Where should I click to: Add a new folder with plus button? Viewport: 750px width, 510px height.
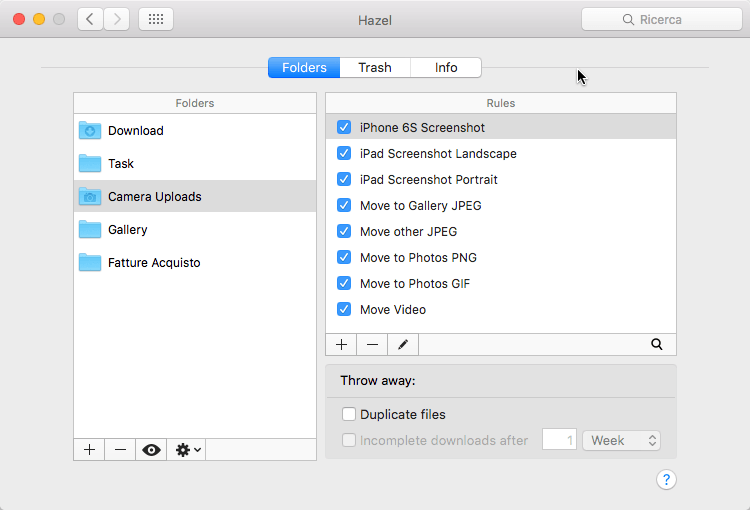click(89, 450)
